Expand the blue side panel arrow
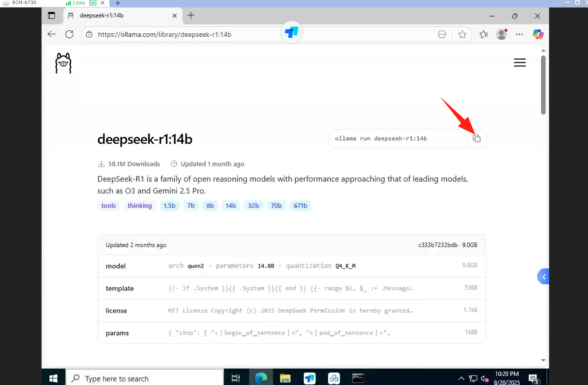The width and height of the screenshot is (588, 385). coord(543,276)
